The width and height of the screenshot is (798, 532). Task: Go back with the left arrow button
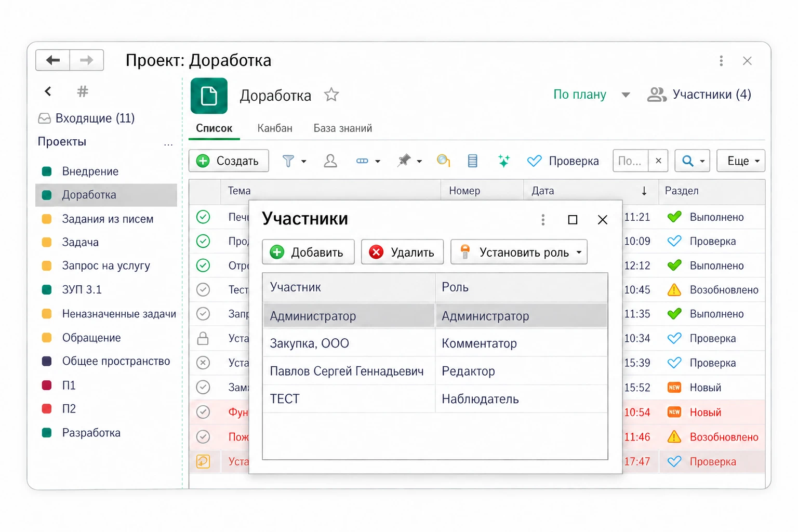click(x=53, y=60)
